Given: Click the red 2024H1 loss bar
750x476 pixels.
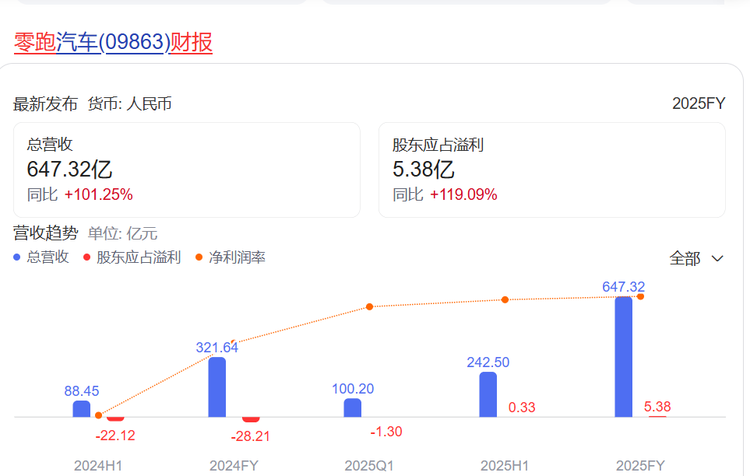Looking at the screenshot, I should pos(115,419).
